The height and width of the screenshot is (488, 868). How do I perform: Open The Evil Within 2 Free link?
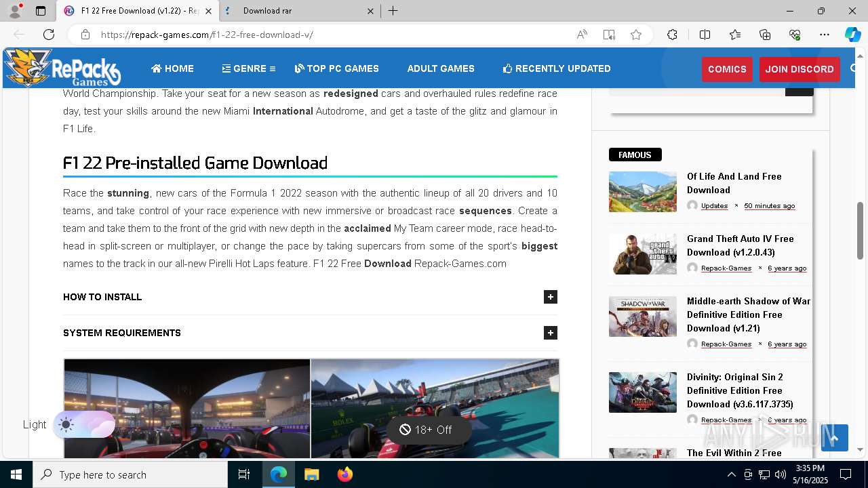click(734, 453)
